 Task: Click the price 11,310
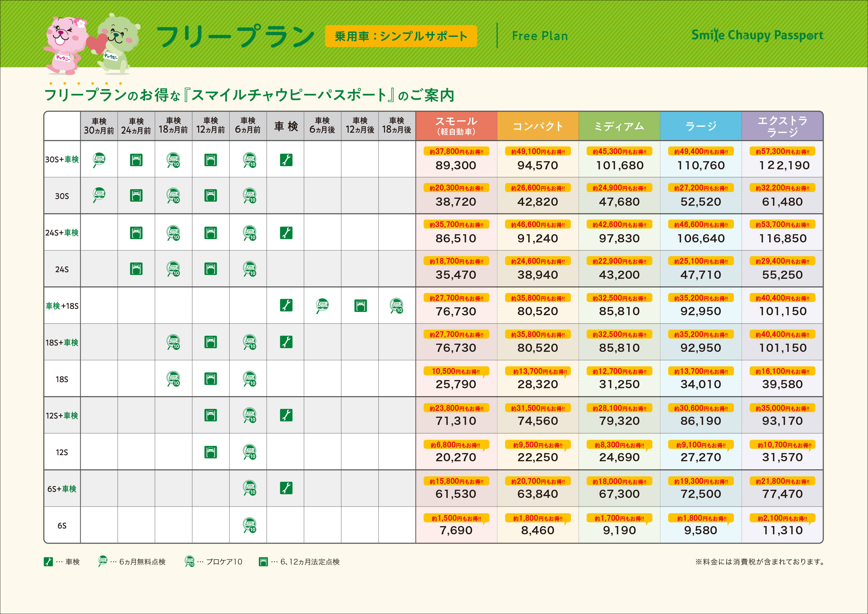point(783,530)
